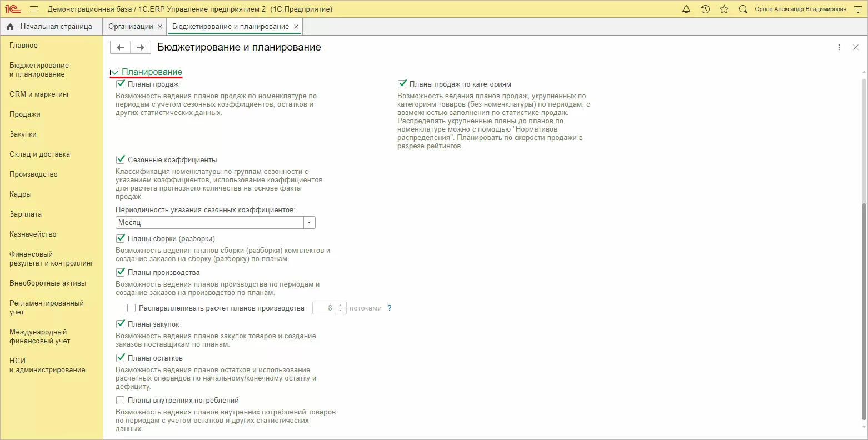
Task: Toggle Планы продаж по категориям checkbox
Action: click(402, 84)
